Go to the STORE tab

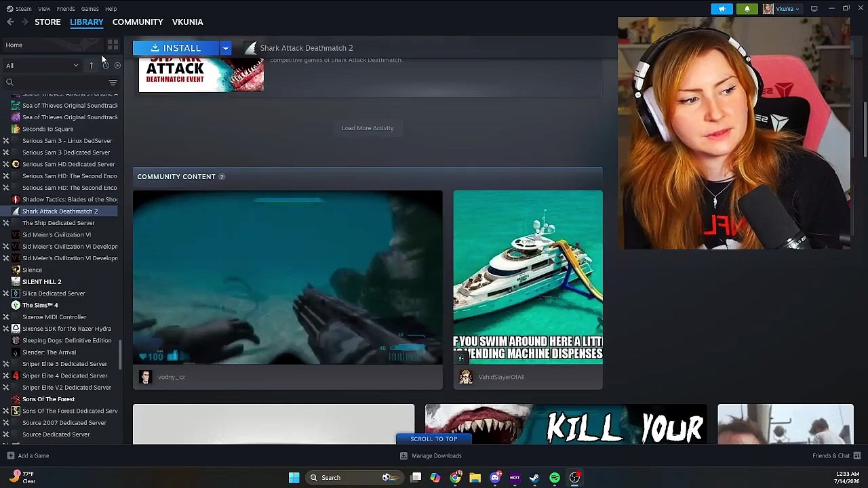[x=47, y=22]
